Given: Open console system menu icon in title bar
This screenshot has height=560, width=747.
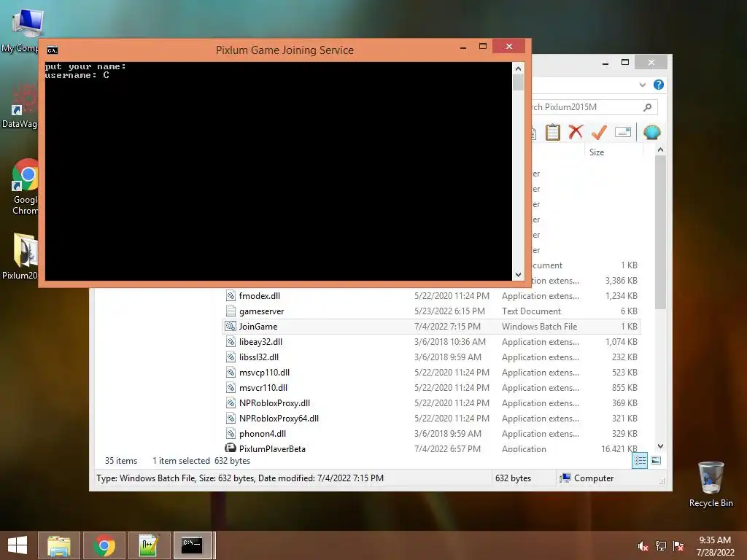Looking at the screenshot, I should [53, 50].
